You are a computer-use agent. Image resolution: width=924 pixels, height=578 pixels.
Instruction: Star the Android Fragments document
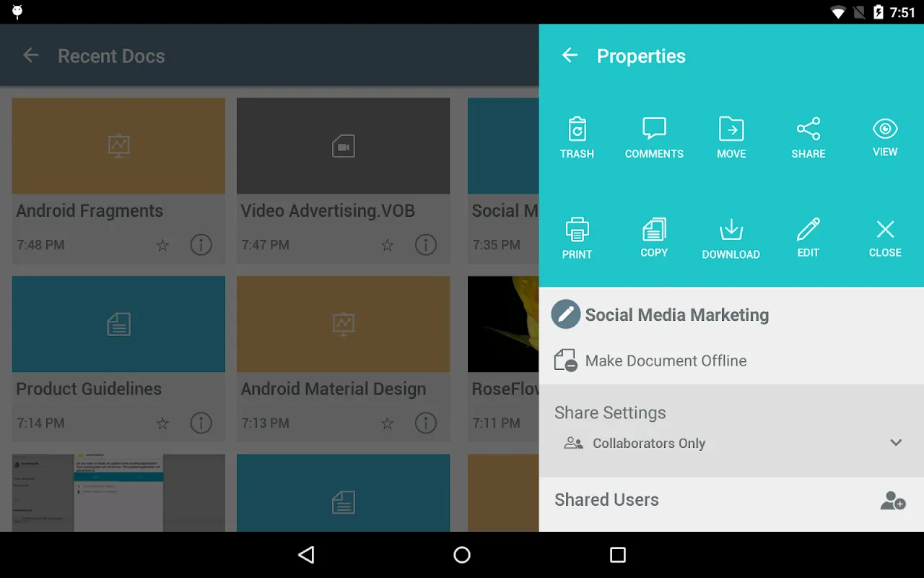point(163,246)
